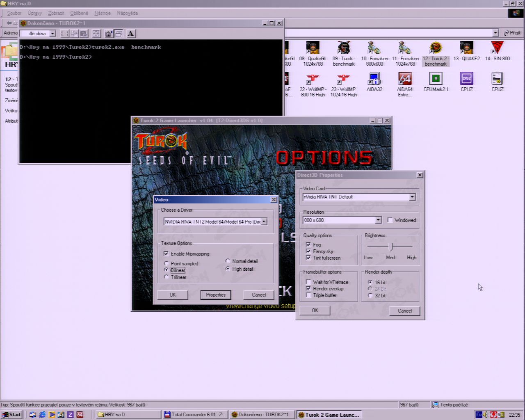Viewport: 525px width, 420px height.
Task: Switch to Total Commander taskbar button
Action: (195, 415)
